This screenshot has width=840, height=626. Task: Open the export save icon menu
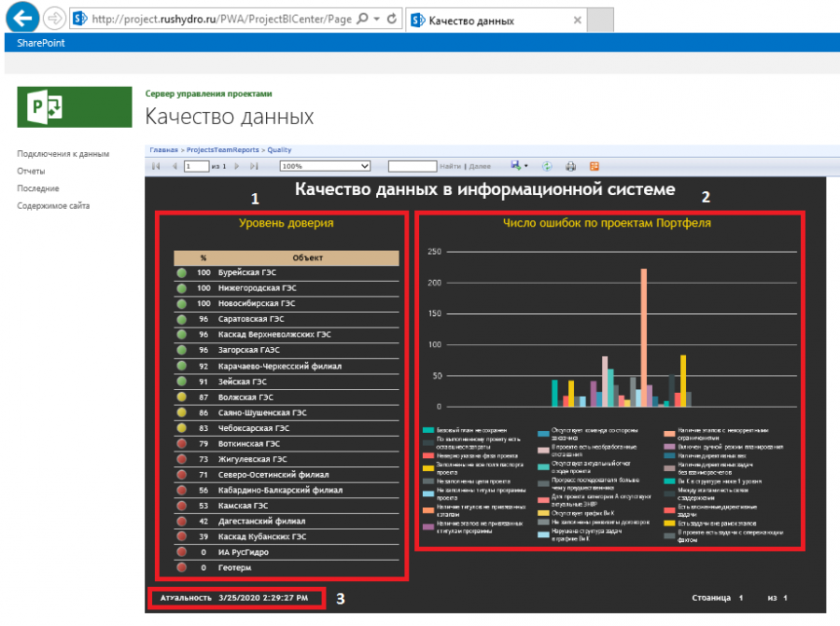(x=519, y=165)
